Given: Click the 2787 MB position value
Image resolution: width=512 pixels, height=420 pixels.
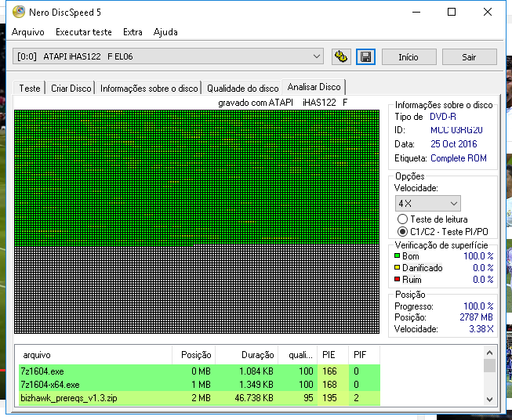Looking at the screenshot, I should [476, 317].
